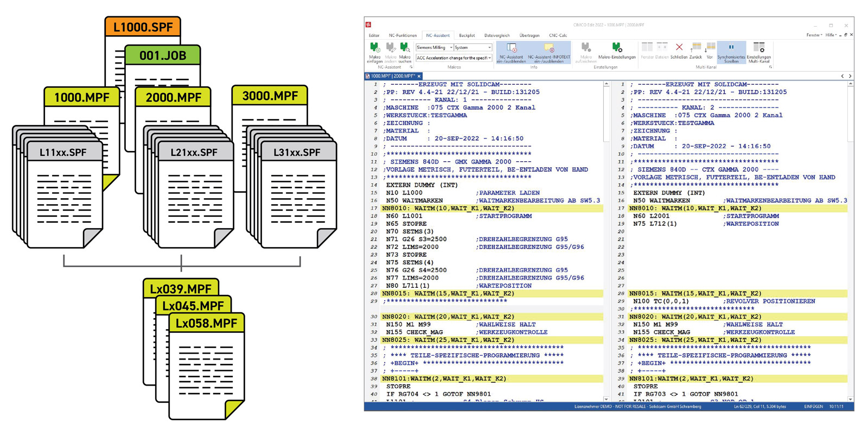Toggle NC-Assistent-INFOTEXT ein-/ausblenden
This screenshot has width=868, height=435.
548,53
